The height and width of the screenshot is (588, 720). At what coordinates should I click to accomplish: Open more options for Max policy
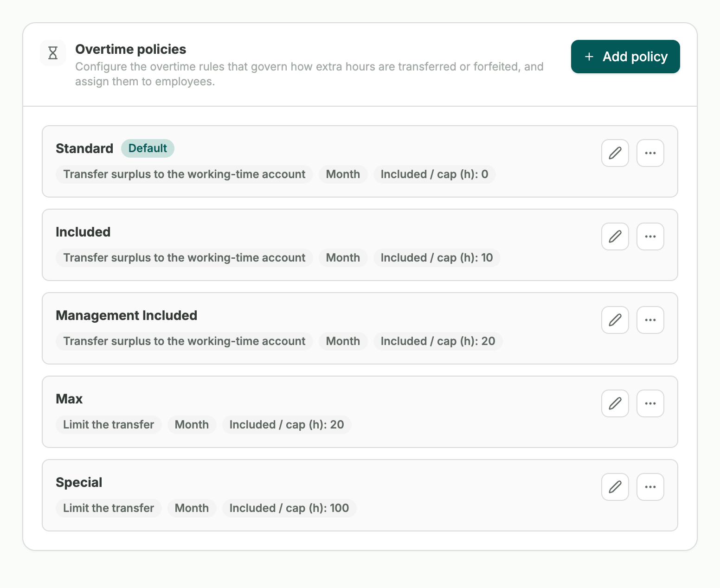click(x=650, y=403)
